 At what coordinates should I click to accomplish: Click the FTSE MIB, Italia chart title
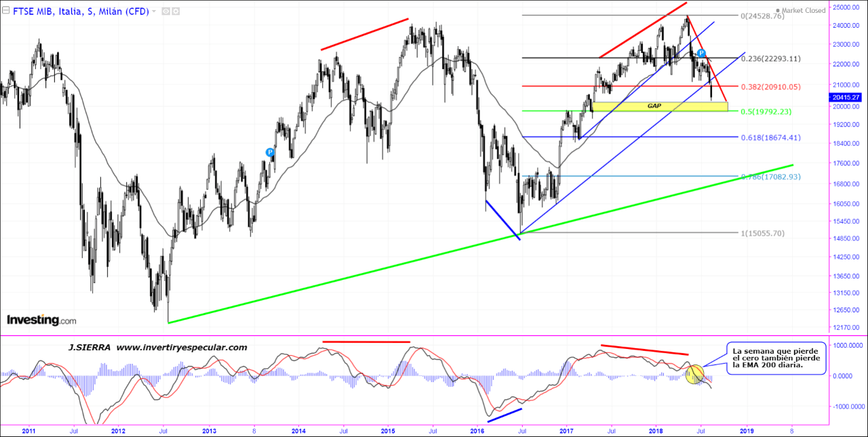click(80, 12)
